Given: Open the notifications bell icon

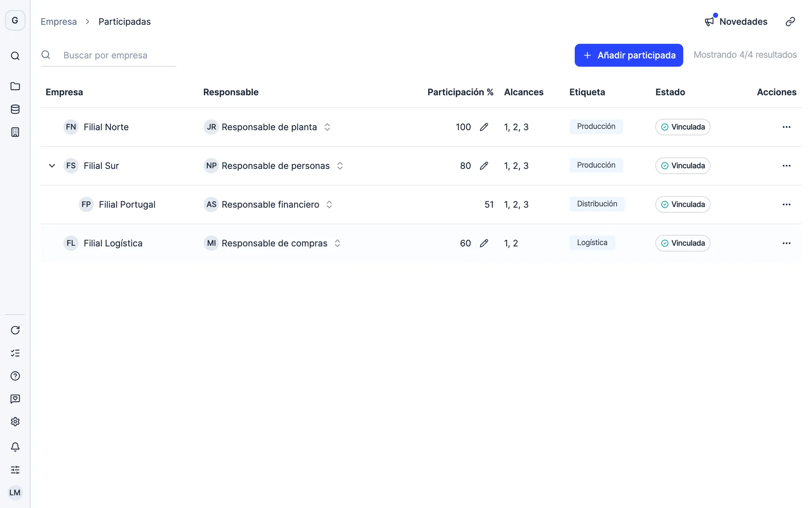Looking at the screenshot, I should pyautogui.click(x=15, y=447).
